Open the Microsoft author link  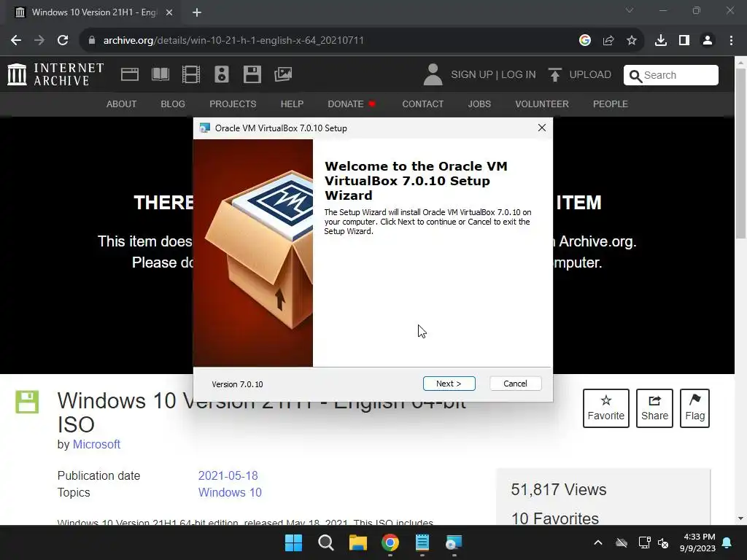click(x=96, y=444)
